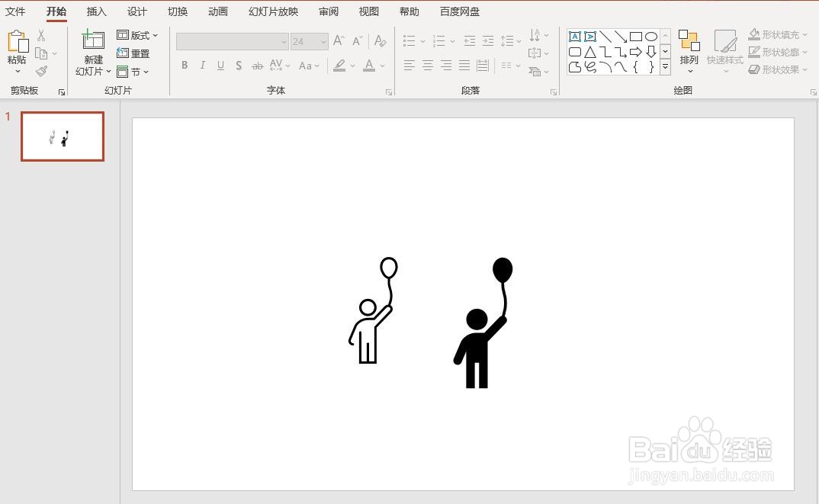Viewport: 819px width, 504px height.
Task: Open the font name dropdown
Action: pyautogui.click(x=284, y=41)
